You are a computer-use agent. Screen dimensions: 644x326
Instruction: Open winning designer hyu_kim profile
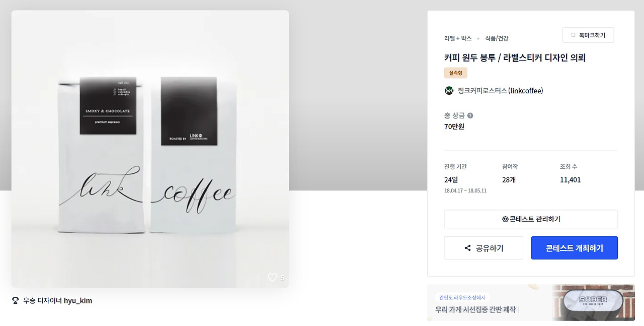78,301
